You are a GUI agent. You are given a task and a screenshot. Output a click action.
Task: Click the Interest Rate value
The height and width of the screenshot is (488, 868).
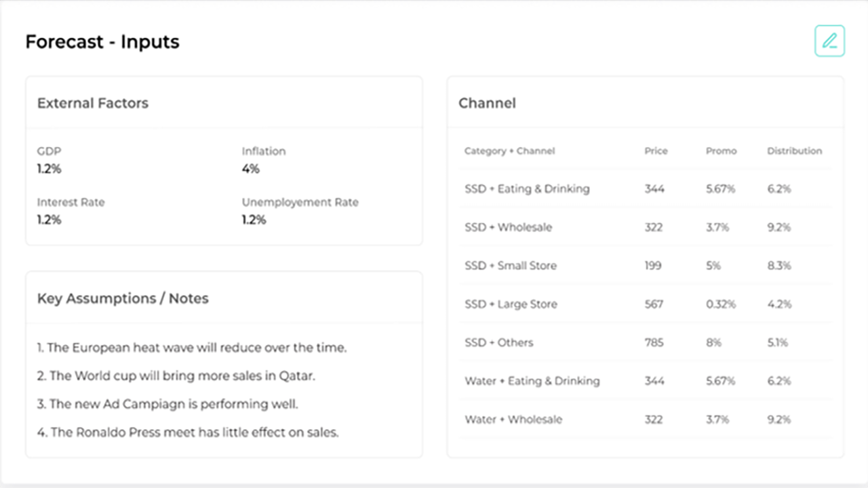(49, 220)
